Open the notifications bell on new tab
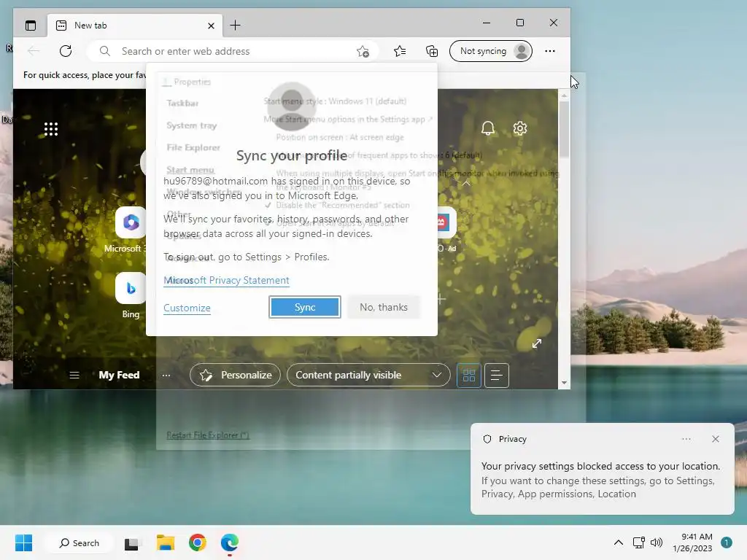The width and height of the screenshot is (747, 560). (x=488, y=128)
